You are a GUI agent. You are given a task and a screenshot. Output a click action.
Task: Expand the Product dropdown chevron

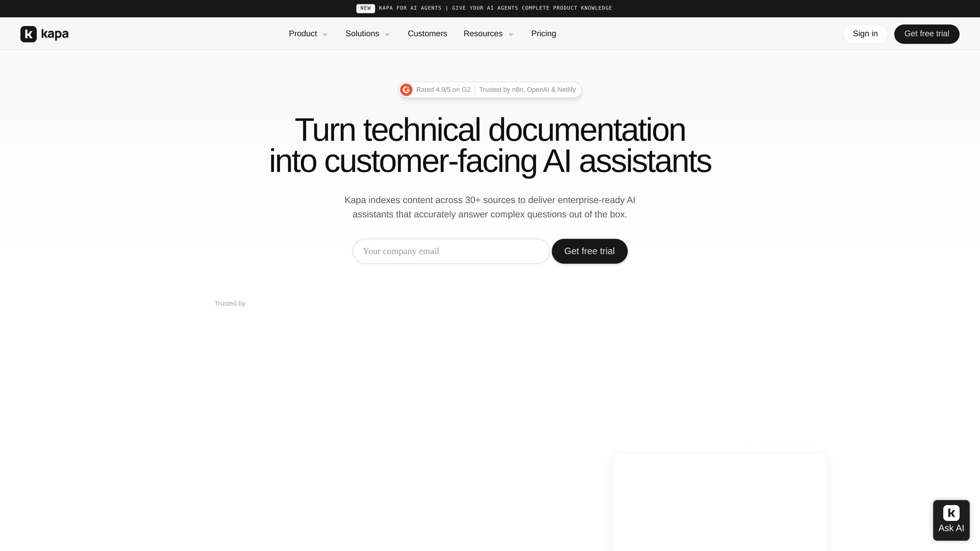coord(325,34)
